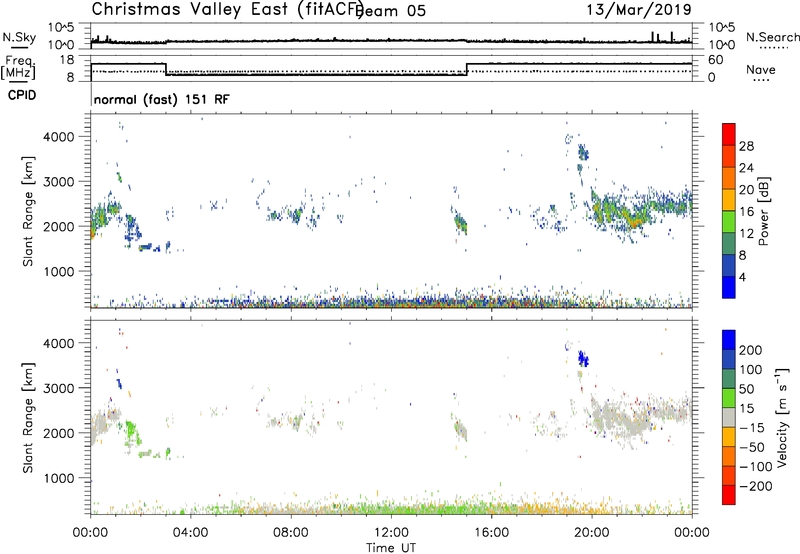
Task: Click the 'Power [dB]' color bar title
Action: point(763,211)
